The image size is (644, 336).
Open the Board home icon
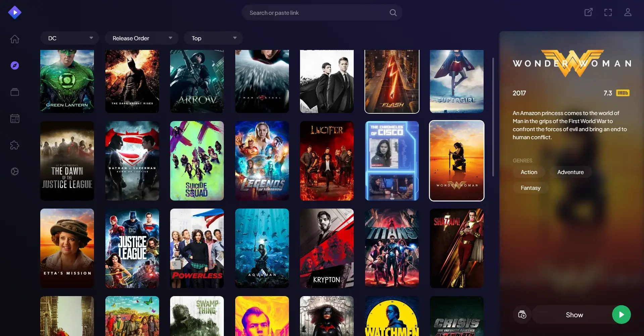(x=15, y=39)
